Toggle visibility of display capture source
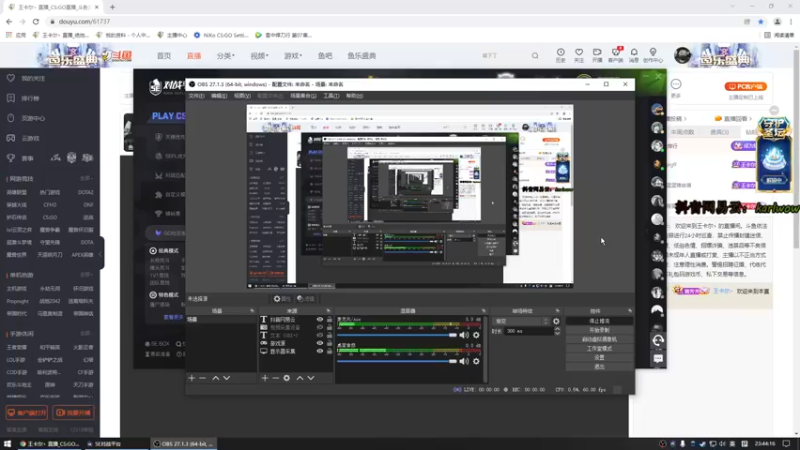 (320, 351)
